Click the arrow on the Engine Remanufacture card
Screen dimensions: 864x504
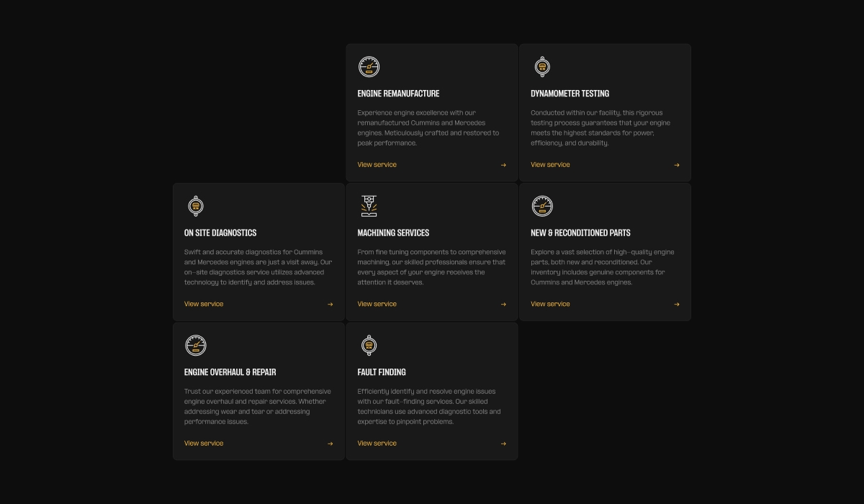click(503, 165)
